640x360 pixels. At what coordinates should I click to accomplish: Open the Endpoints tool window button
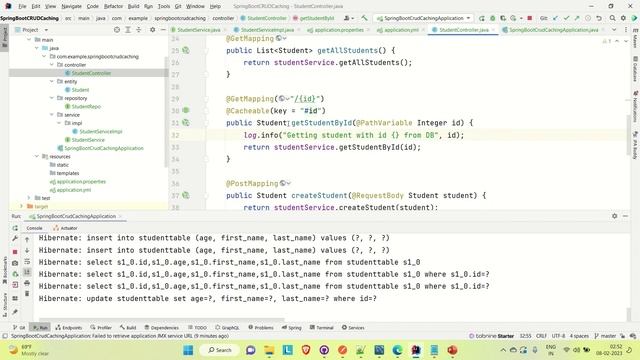69,327
